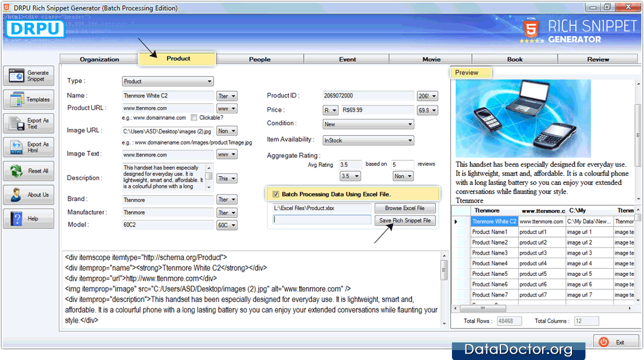Uncheck Batch Processing Data Using Excel File
Screen dimensions: 644x360
click(276, 194)
